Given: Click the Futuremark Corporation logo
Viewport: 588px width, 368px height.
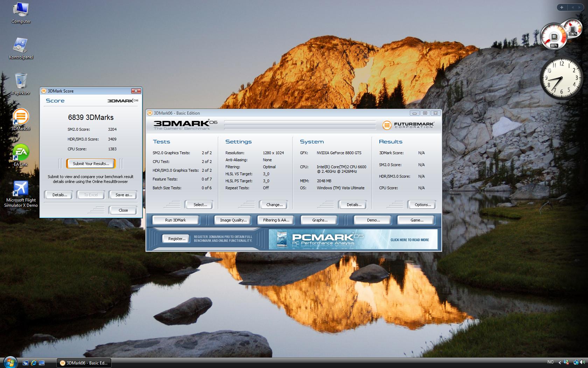Looking at the screenshot, I should pos(408,125).
